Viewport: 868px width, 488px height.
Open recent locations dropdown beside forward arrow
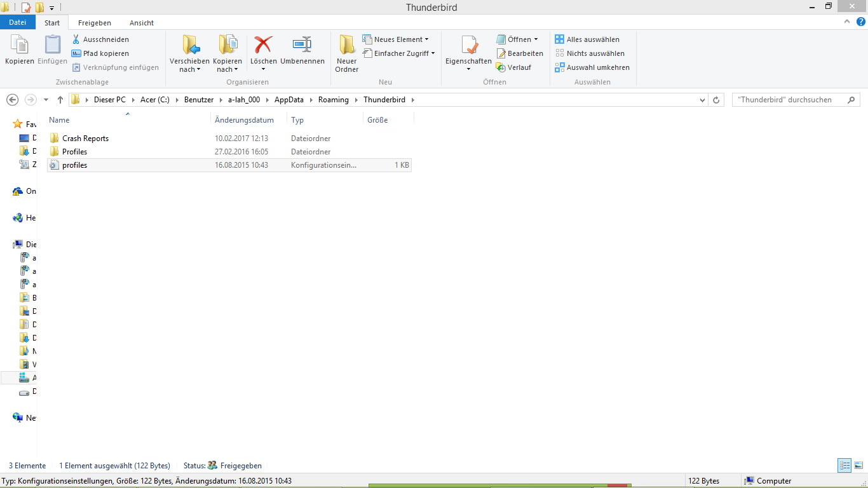[x=46, y=100]
